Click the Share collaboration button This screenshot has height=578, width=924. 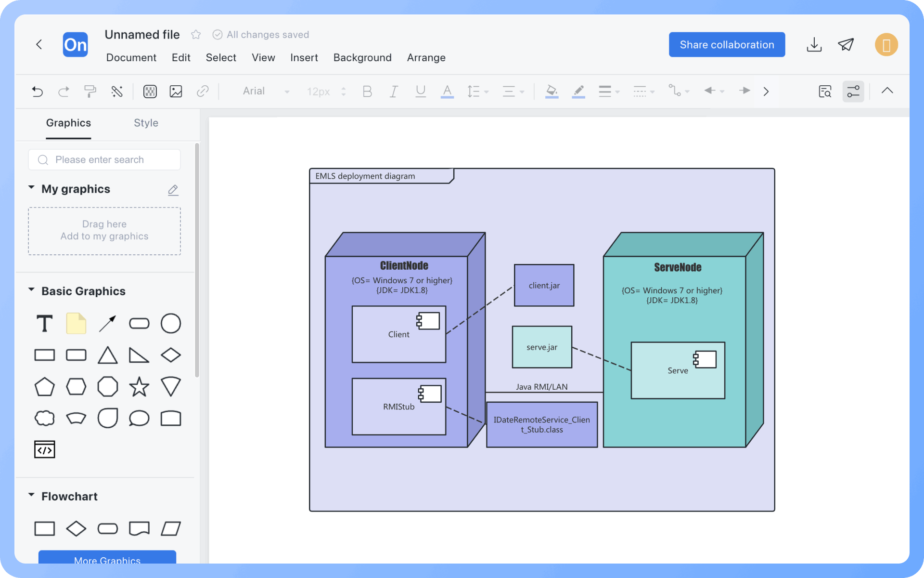coord(727,45)
